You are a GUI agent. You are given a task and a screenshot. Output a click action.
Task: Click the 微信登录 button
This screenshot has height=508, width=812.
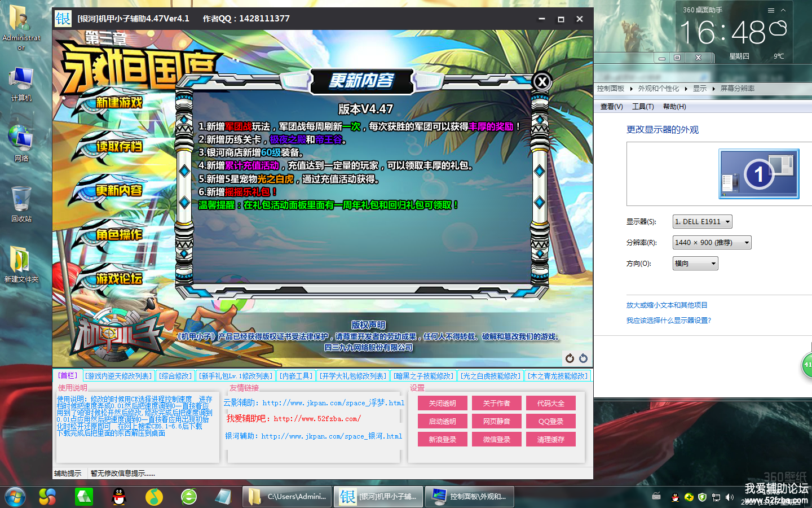[497, 439]
